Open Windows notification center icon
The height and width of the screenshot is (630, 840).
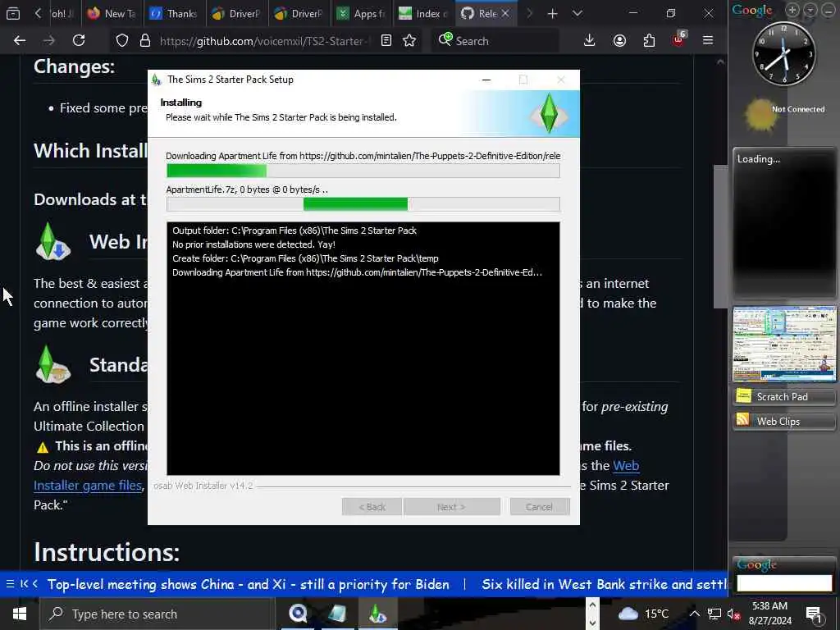click(815, 615)
